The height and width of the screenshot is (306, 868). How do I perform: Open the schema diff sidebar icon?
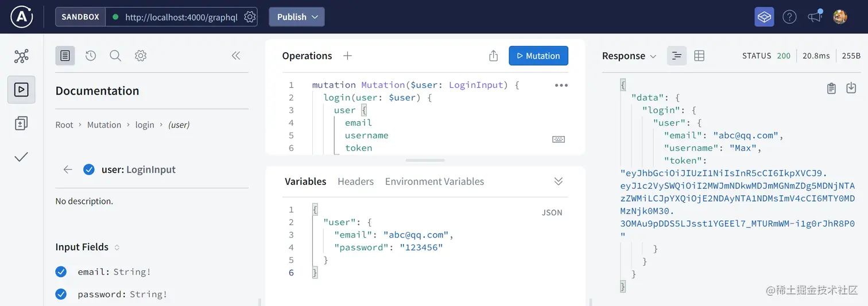point(21,123)
